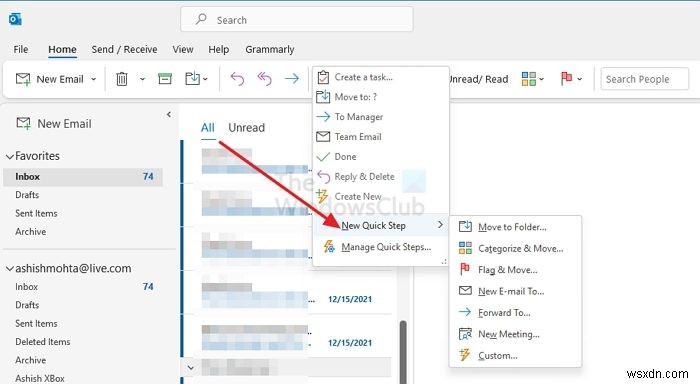Open the Deleted Items folder
This screenshot has width=700, height=384.
point(43,342)
